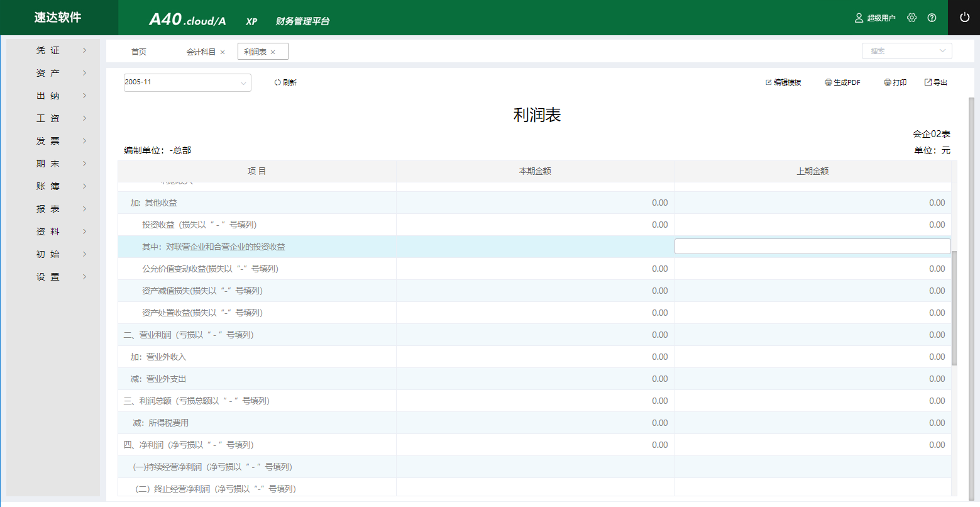Open the 初始 sidebar menu
The height and width of the screenshot is (507, 980).
[x=53, y=254]
